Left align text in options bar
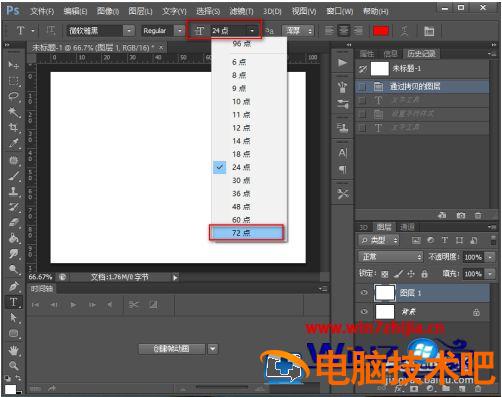The image size is (502, 397). point(329,31)
